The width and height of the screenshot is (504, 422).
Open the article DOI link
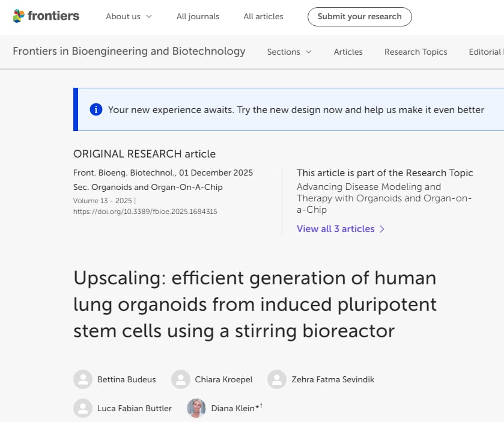click(145, 212)
